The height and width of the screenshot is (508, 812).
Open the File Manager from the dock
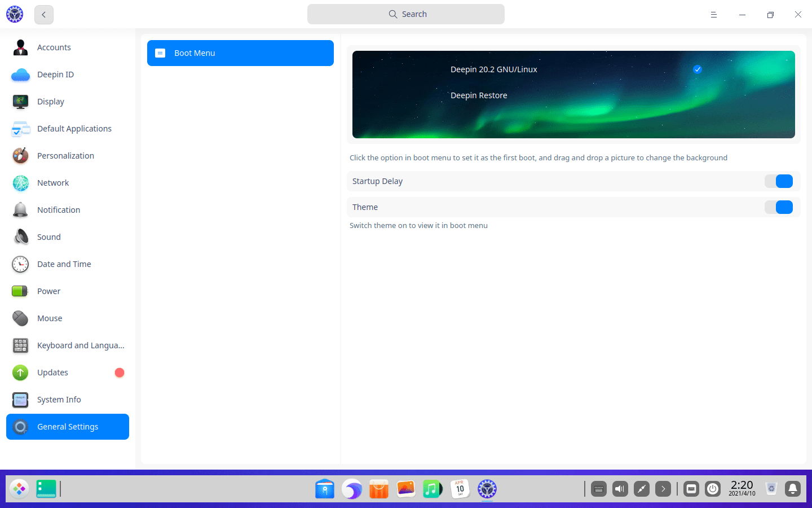[x=324, y=489]
